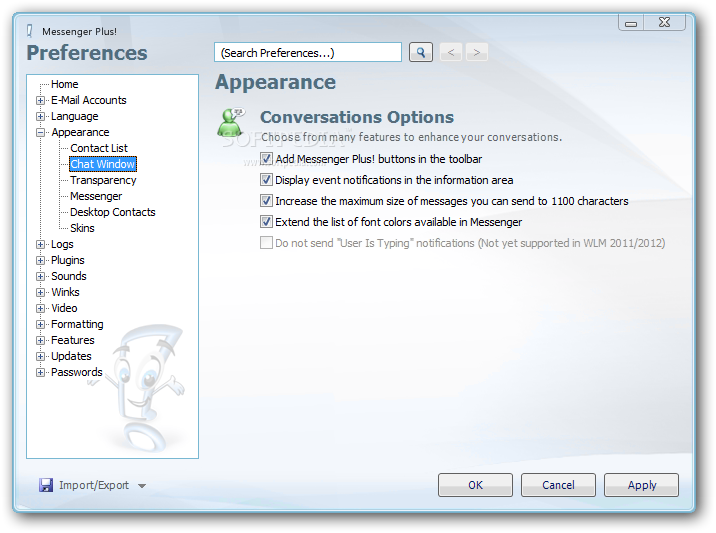
Task: Select Desktop Contacts in the tree
Action: [112, 212]
